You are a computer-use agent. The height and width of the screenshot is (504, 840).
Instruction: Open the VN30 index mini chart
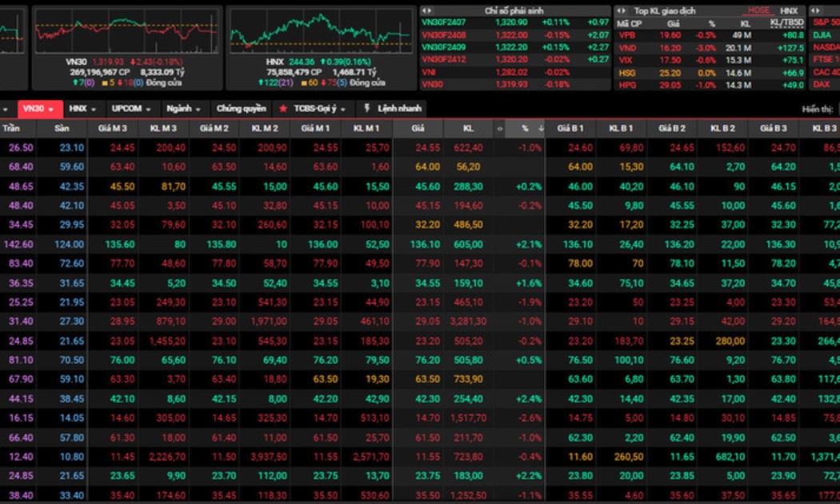tap(126, 31)
